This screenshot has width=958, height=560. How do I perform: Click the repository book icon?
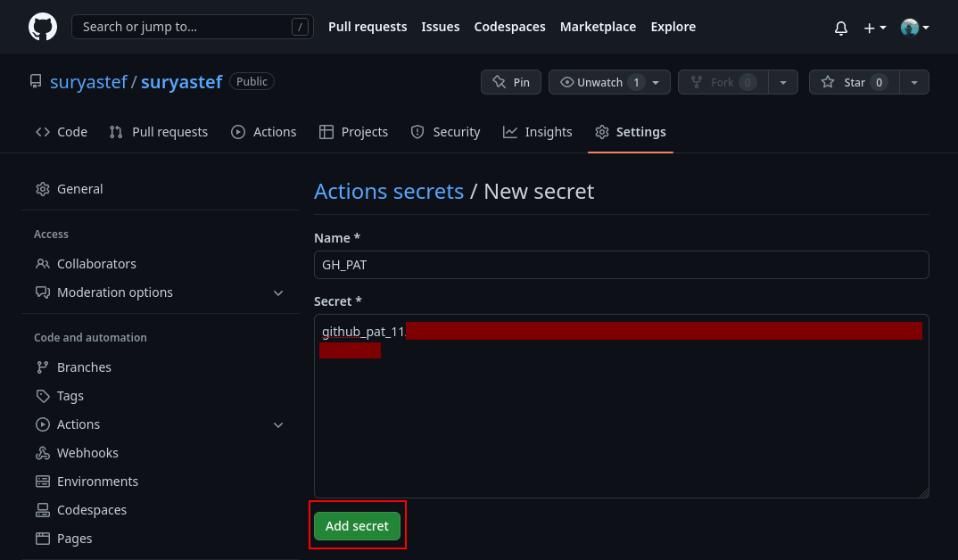(36, 82)
